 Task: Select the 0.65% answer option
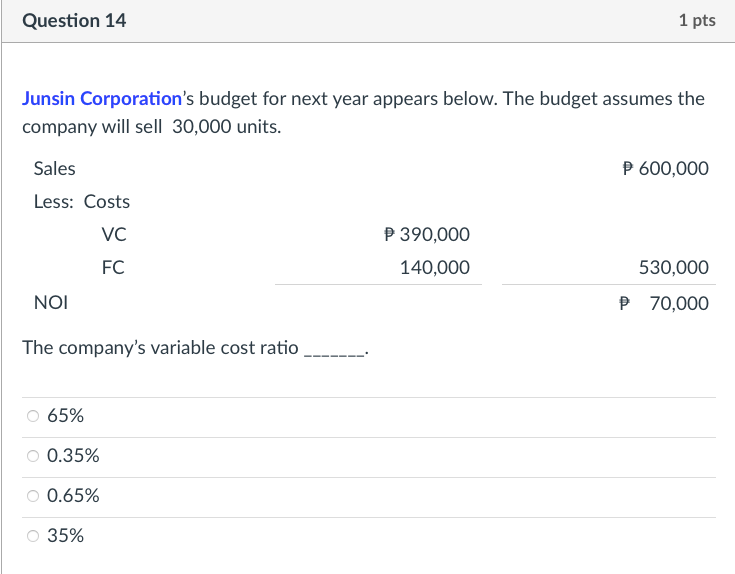[x=33, y=496]
